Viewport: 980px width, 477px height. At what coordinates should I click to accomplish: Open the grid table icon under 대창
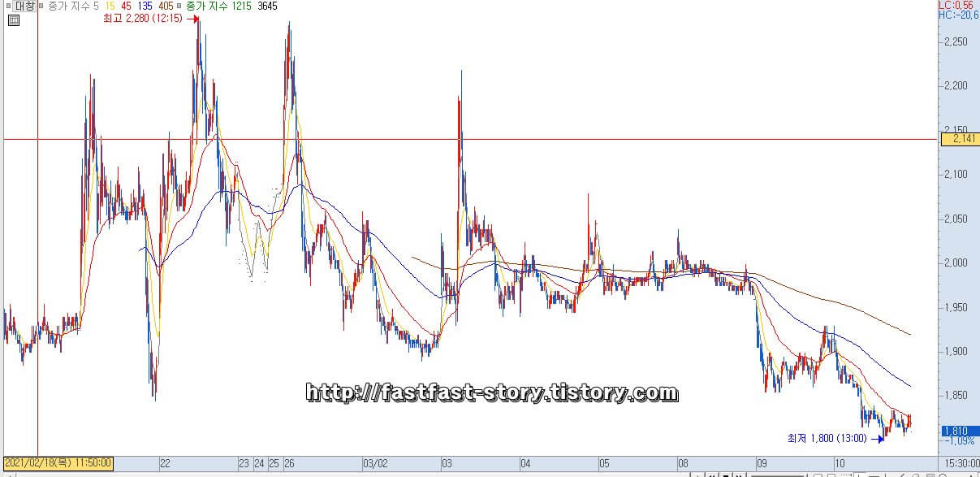[x=14, y=21]
